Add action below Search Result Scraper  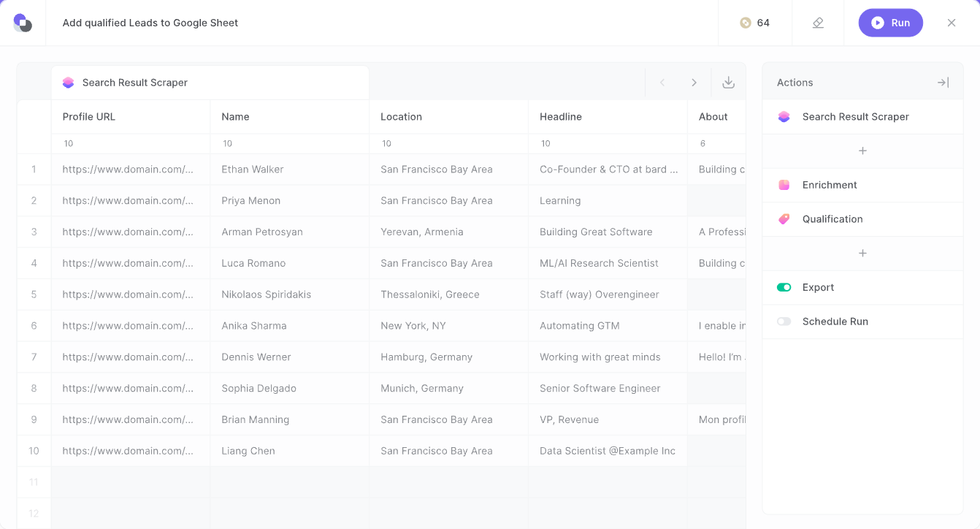[862, 151]
